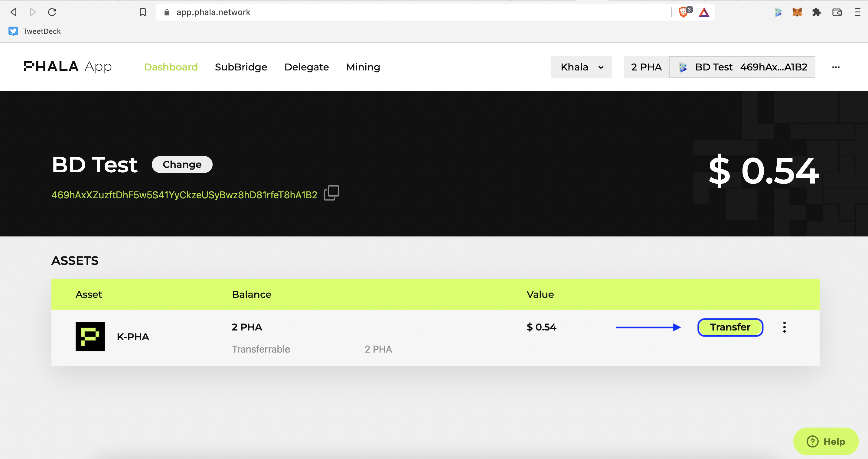Click the Asset column header
This screenshot has width=868, height=459.
tap(89, 295)
